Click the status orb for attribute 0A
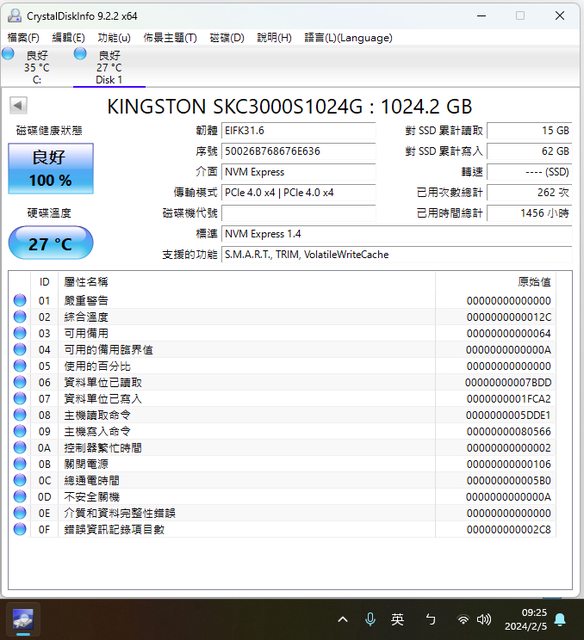The width and height of the screenshot is (584, 640). click(x=20, y=447)
